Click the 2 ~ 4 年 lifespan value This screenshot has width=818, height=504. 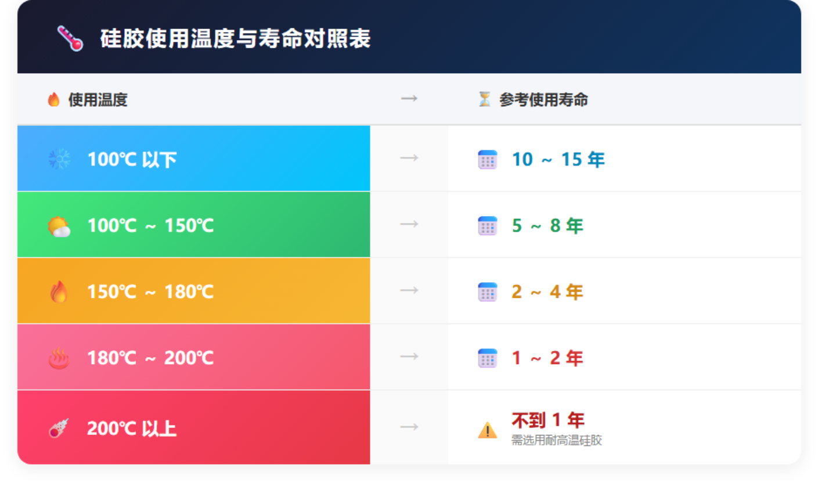point(547,291)
